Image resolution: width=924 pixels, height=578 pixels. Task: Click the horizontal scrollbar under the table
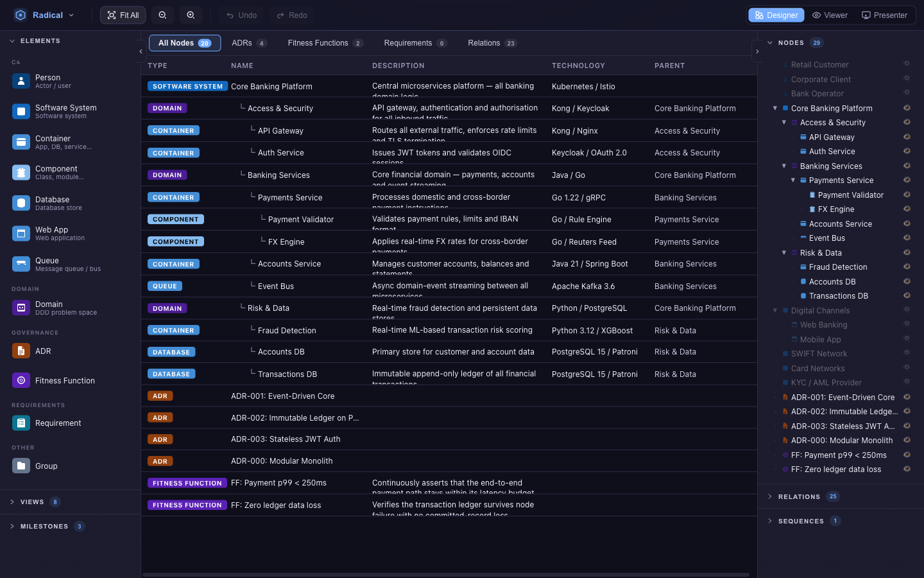point(446,575)
